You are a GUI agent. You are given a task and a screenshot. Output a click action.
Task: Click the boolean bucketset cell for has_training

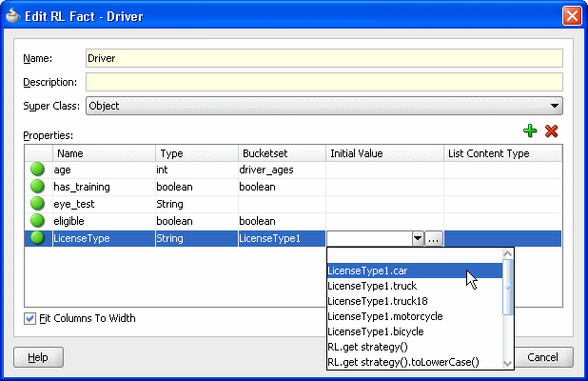(282, 187)
